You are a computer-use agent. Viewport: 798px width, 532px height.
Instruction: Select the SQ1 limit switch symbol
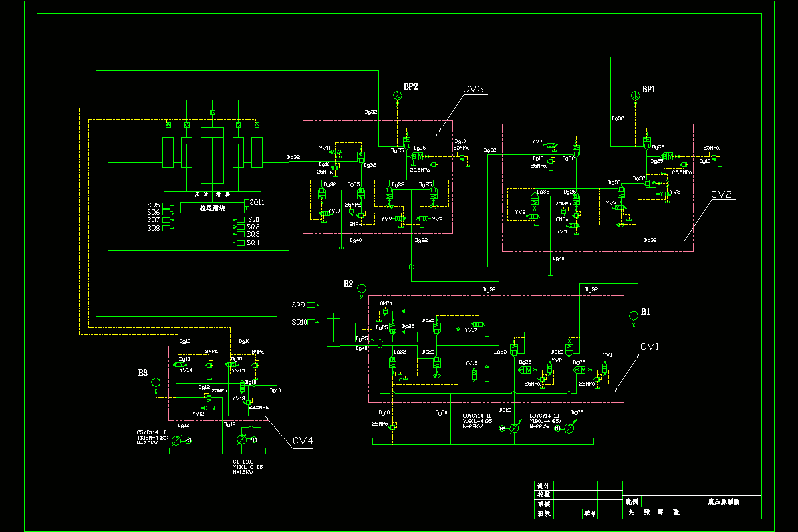(241, 219)
